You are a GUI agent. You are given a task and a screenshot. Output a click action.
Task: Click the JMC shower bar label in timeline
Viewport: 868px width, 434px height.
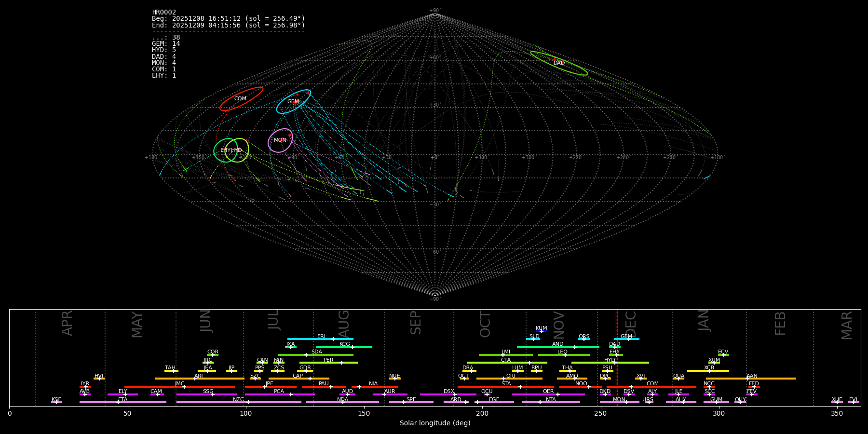(180, 384)
